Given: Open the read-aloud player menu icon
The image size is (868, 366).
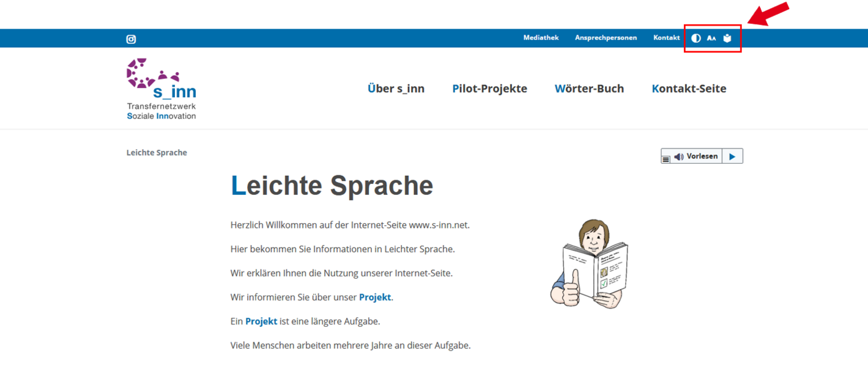Looking at the screenshot, I should point(666,158).
